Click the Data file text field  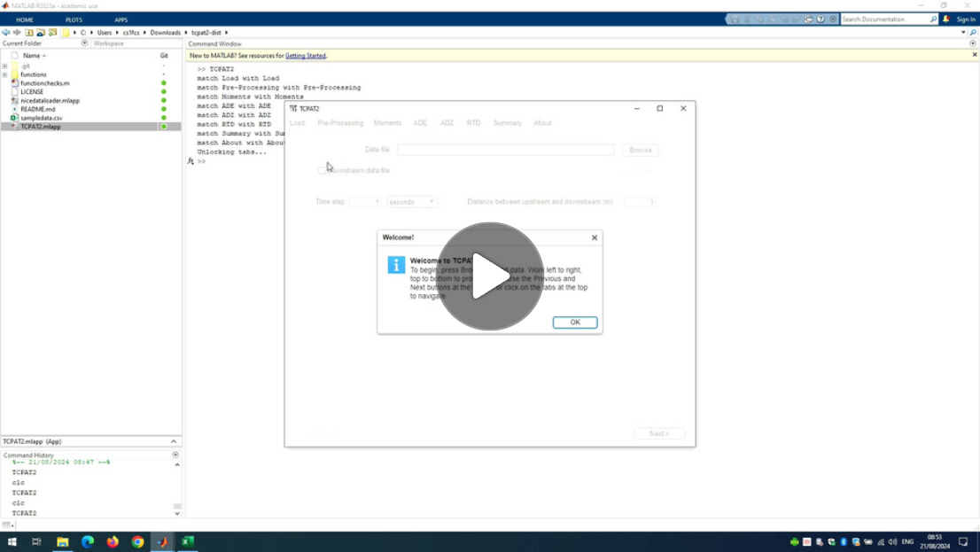click(505, 150)
